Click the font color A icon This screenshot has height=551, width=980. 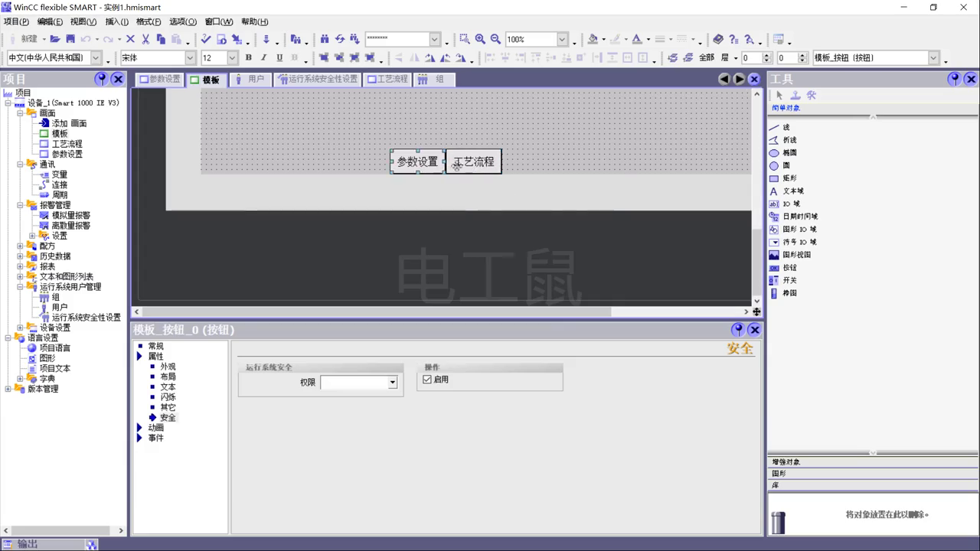tap(636, 39)
